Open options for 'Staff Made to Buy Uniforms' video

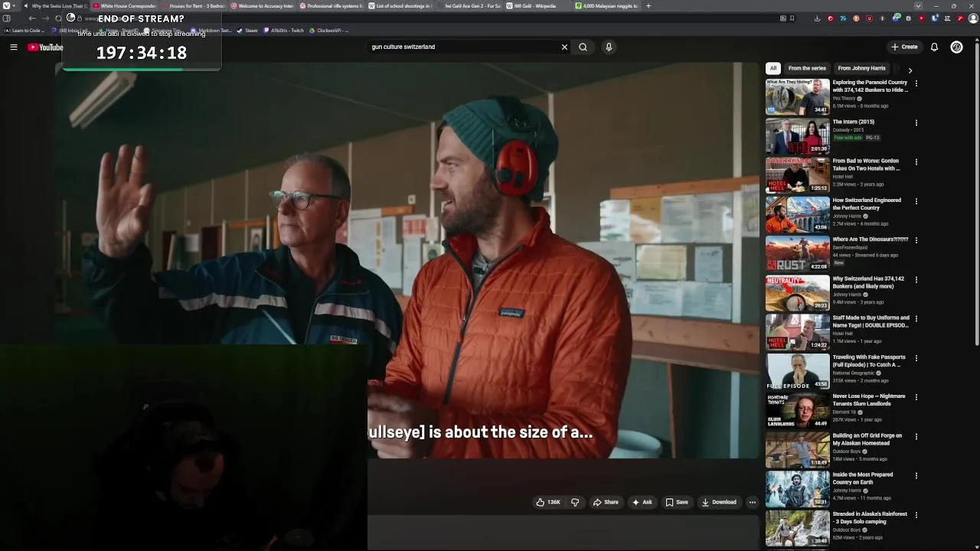(x=916, y=318)
